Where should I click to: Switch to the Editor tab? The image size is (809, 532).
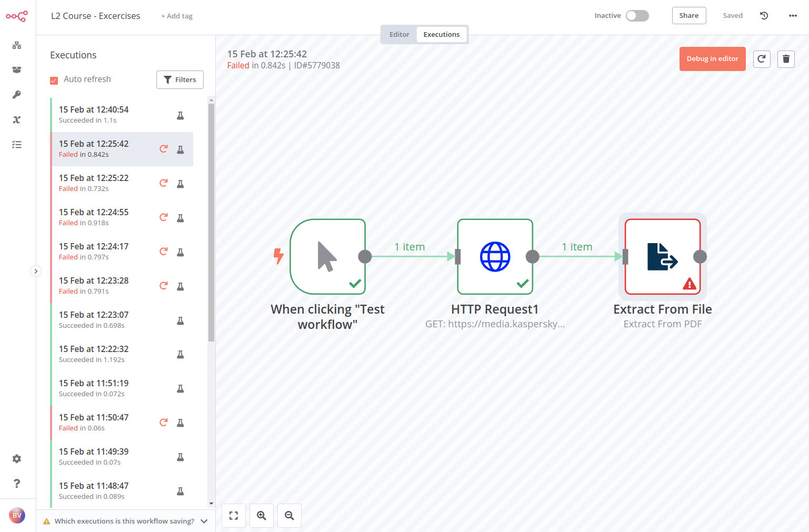pos(399,34)
